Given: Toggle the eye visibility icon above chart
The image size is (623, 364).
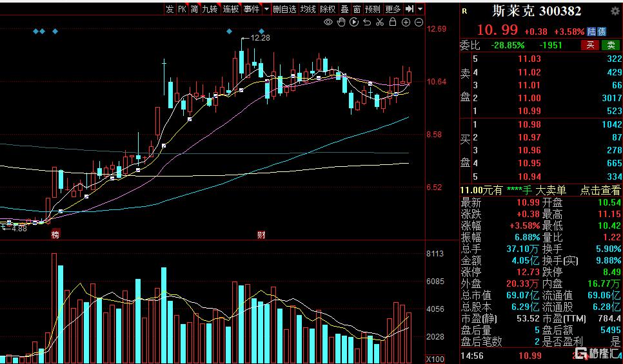Looking at the screenshot, I should pyautogui.click(x=328, y=23).
